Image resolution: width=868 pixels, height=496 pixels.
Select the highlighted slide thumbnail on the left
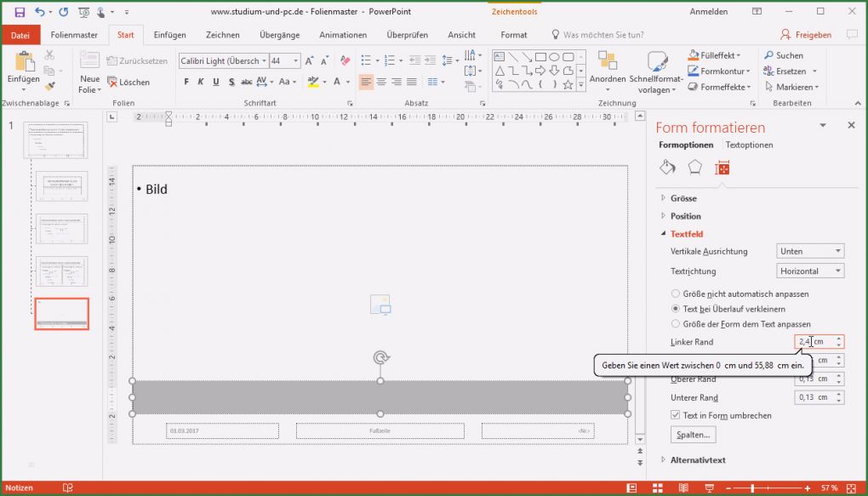[61, 313]
